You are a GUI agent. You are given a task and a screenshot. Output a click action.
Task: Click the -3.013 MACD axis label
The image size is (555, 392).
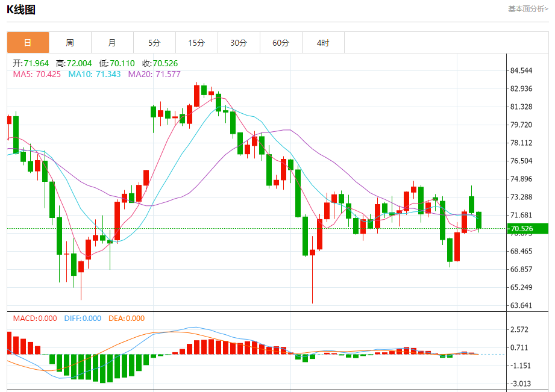click(520, 384)
